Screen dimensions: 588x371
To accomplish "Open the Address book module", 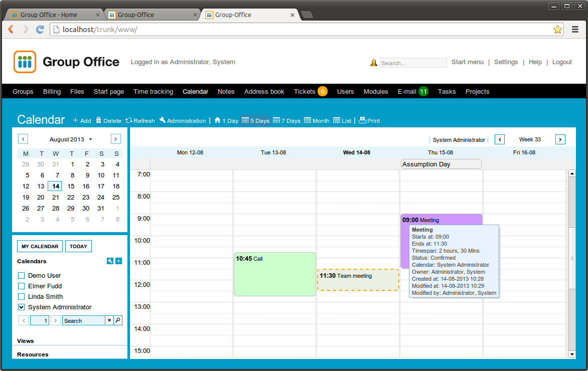I will [x=264, y=91].
